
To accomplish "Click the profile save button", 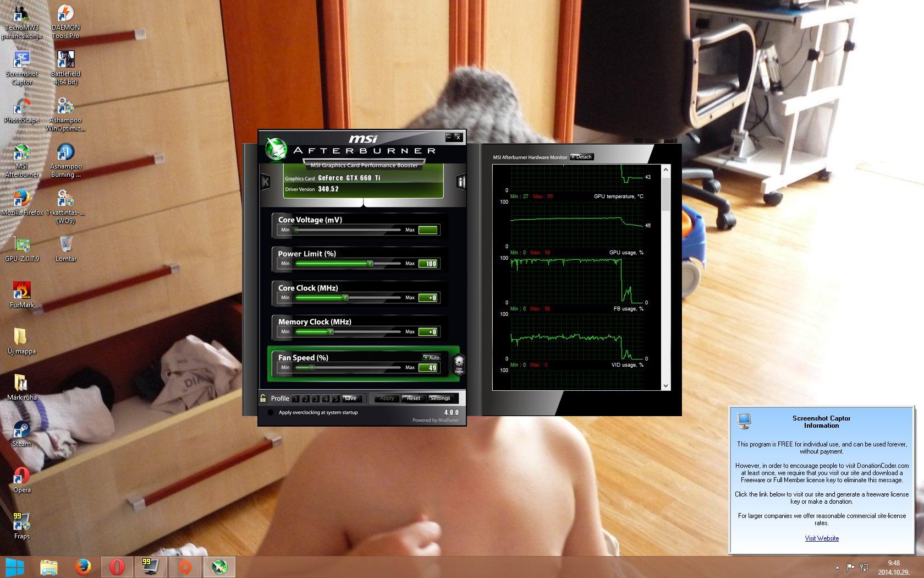I will click(351, 398).
